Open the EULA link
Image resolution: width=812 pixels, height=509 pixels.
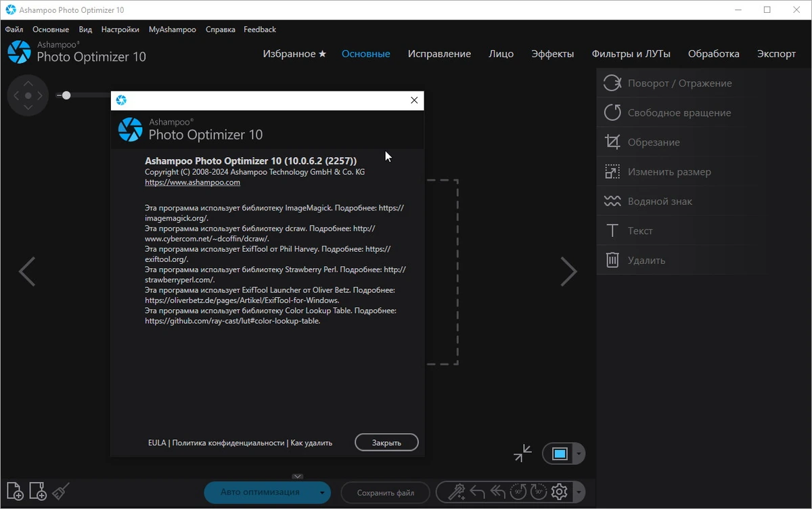157,443
